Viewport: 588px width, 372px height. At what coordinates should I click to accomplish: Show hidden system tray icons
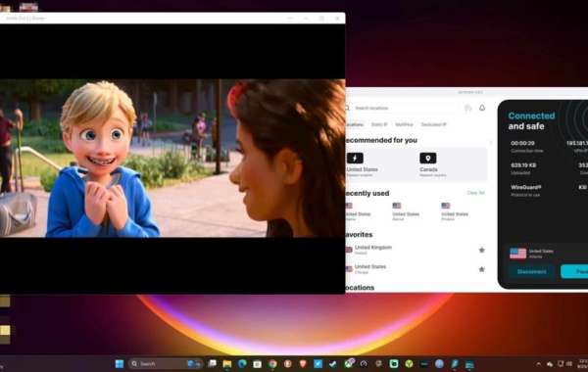[538, 364]
